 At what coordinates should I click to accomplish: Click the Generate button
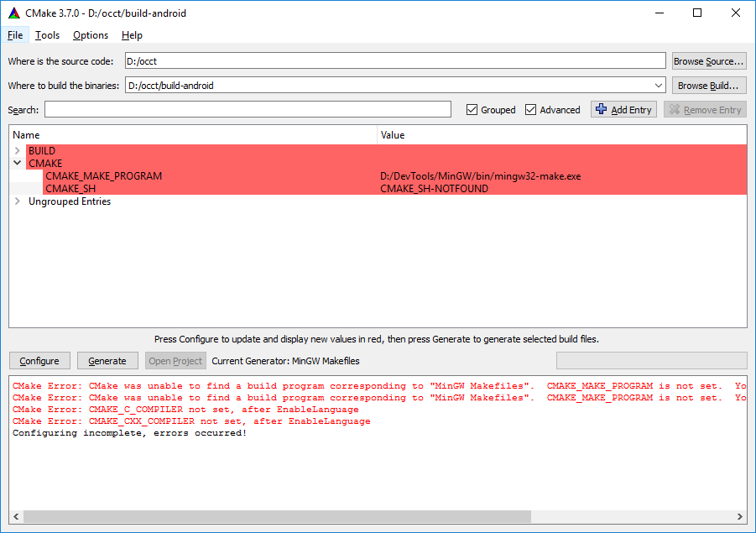click(x=107, y=361)
